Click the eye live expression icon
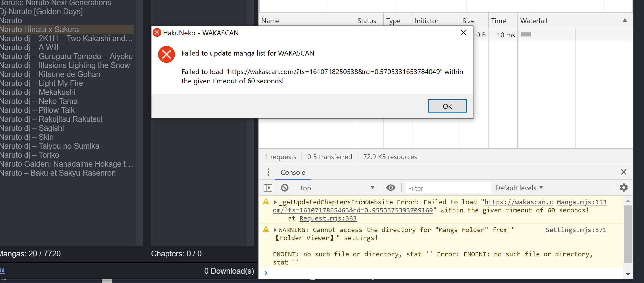644x283 pixels. click(391, 188)
